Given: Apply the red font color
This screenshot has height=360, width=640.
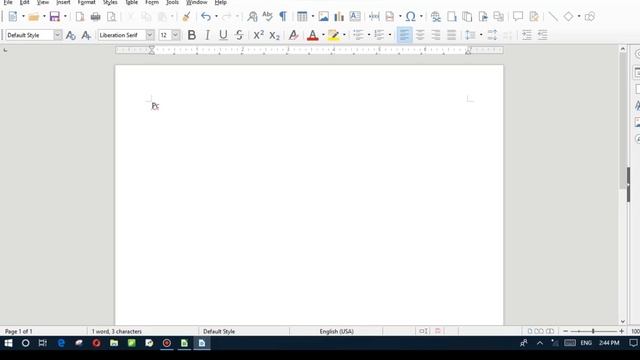Looking at the screenshot, I should pos(313,35).
